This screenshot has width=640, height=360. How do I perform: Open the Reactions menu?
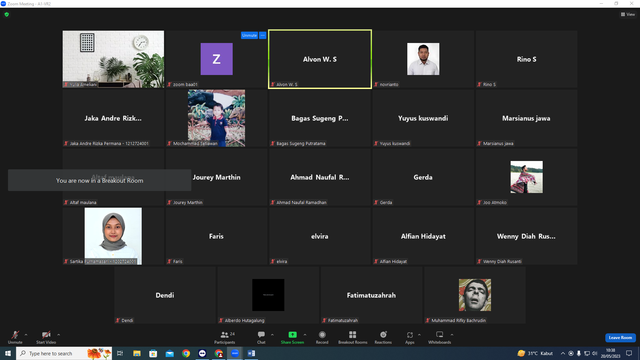tap(383, 337)
